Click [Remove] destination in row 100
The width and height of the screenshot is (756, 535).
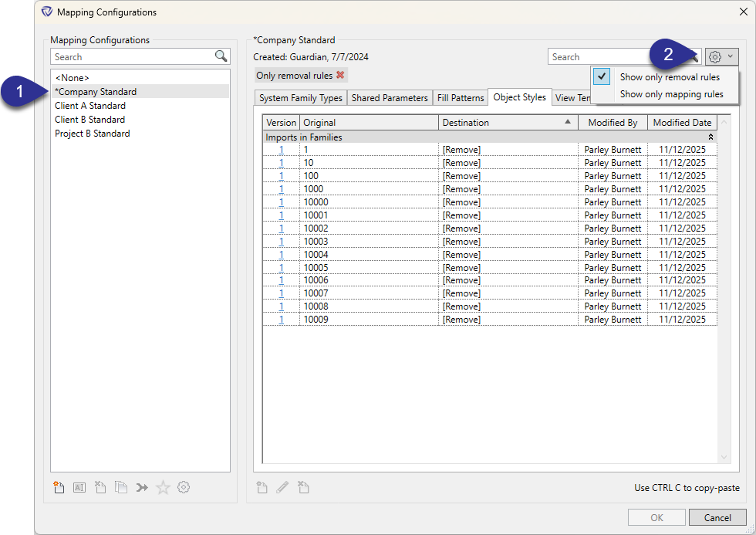point(461,176)
